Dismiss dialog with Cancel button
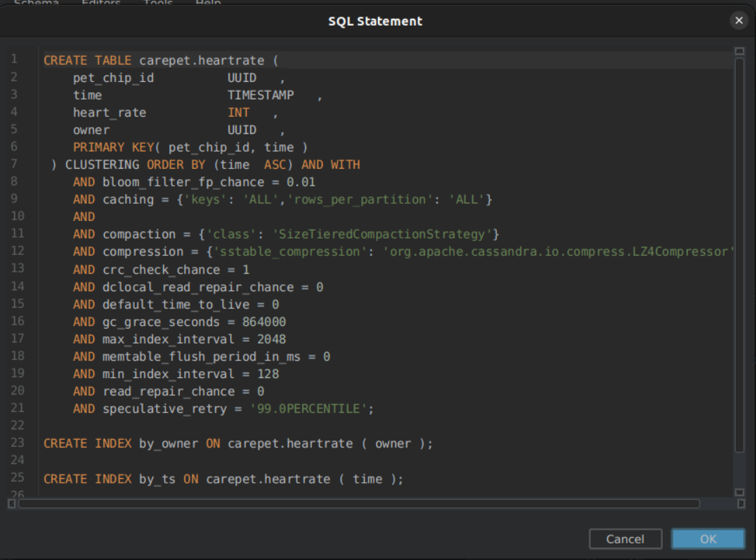 click(x=625, y=538)
